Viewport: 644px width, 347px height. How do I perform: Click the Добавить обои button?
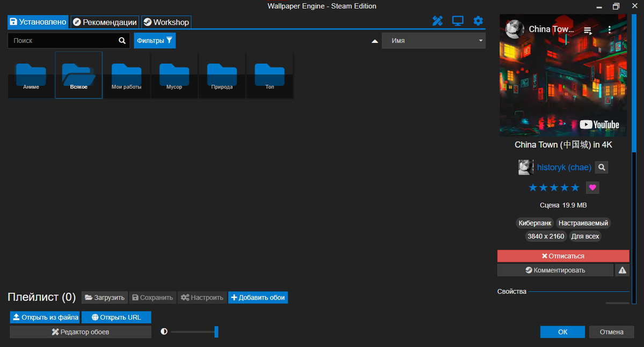[258, 297]
